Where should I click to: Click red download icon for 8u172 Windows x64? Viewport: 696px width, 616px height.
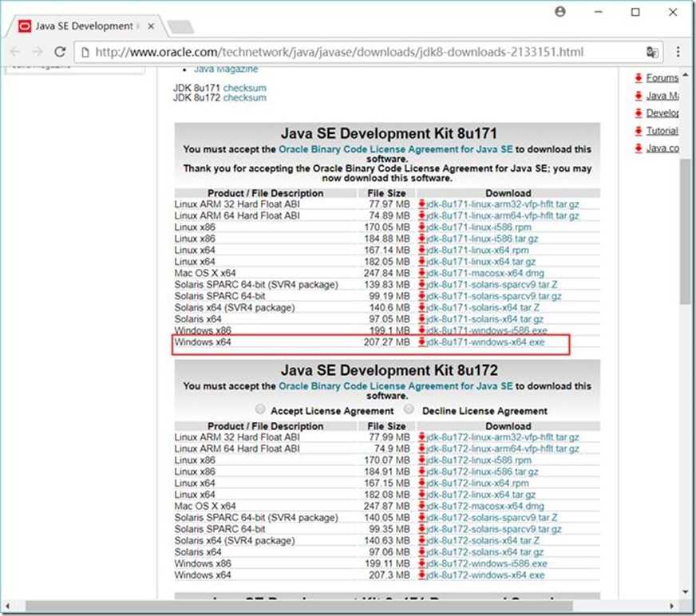point(421,575)
